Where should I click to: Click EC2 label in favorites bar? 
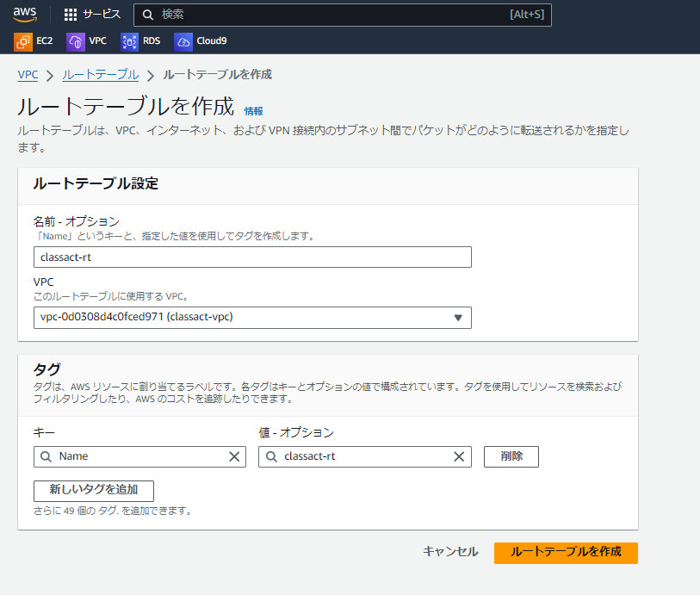[45, 41]
